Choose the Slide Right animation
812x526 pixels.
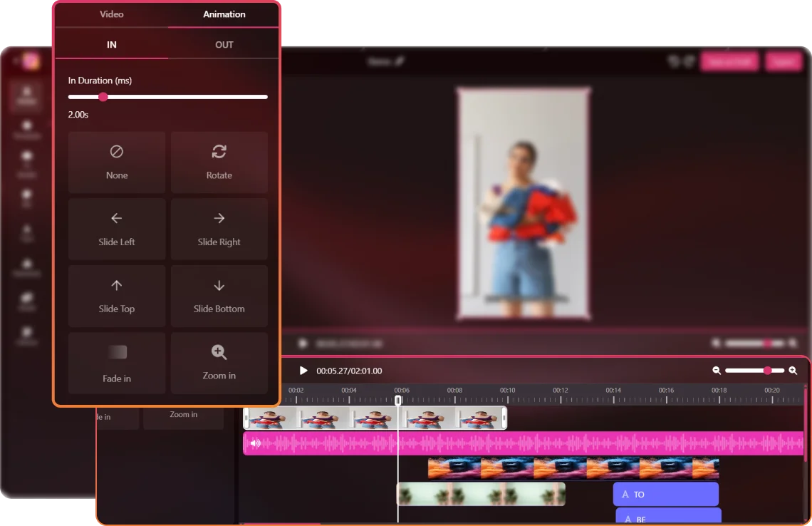point(219,229)
